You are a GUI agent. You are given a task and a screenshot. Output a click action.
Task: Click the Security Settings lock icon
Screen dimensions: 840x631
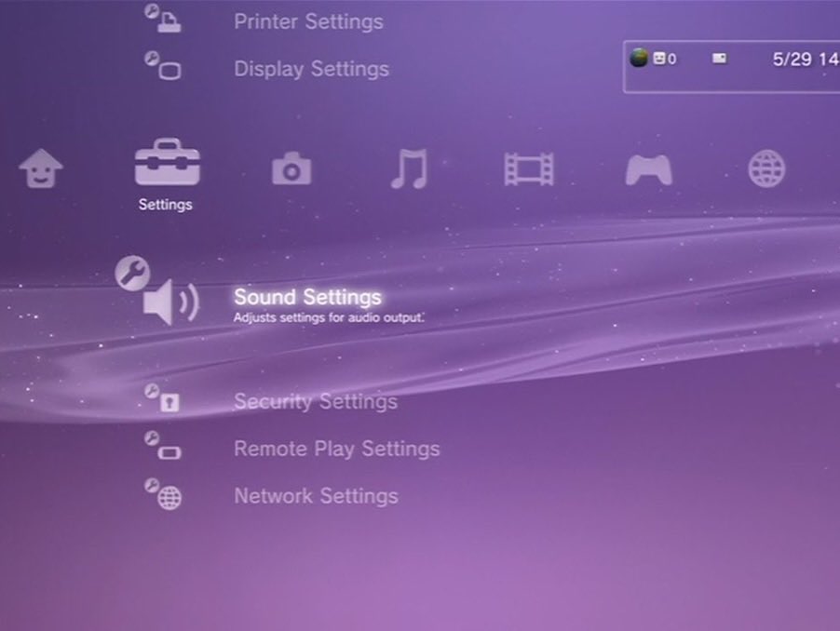162,398
